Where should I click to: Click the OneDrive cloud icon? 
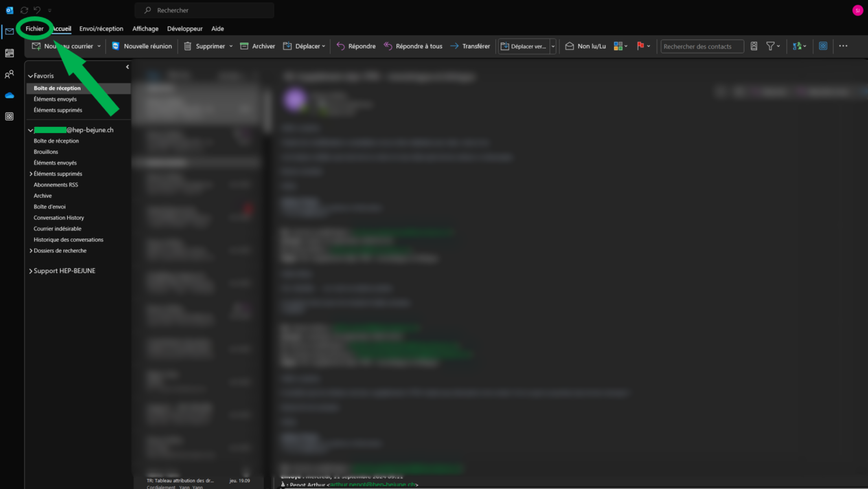click(x=9, y=95)
